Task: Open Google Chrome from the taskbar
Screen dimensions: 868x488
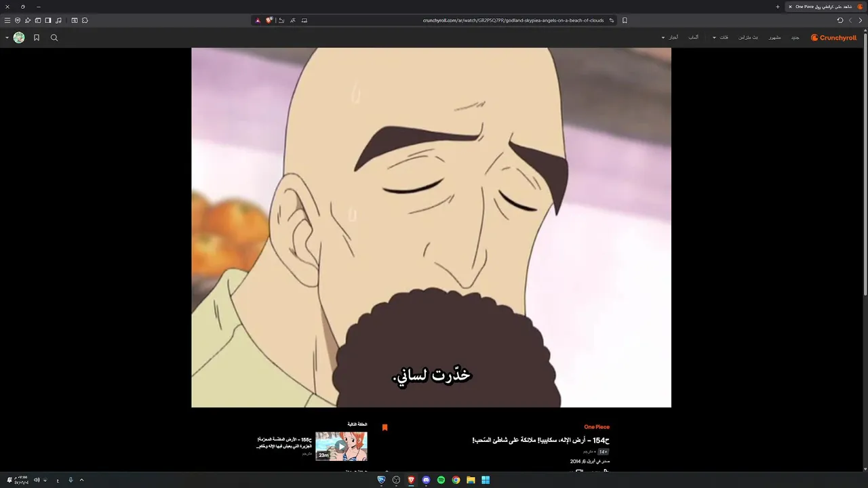Action: 456,480
